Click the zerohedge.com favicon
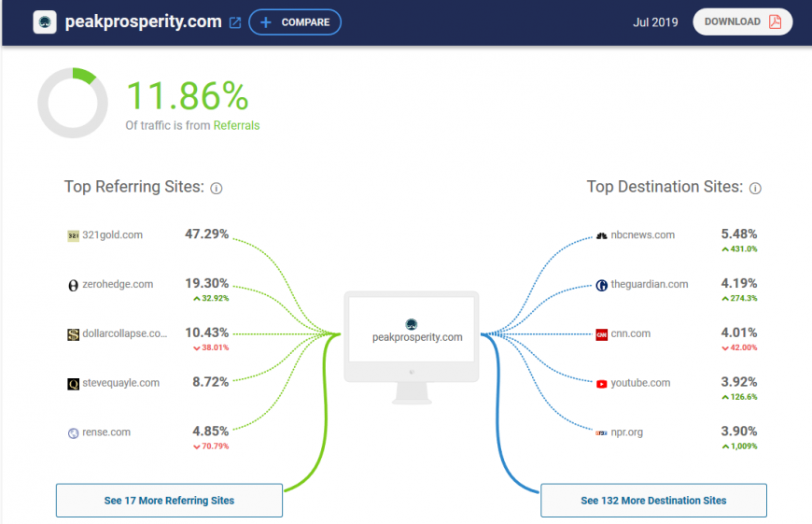 (74, 285)
